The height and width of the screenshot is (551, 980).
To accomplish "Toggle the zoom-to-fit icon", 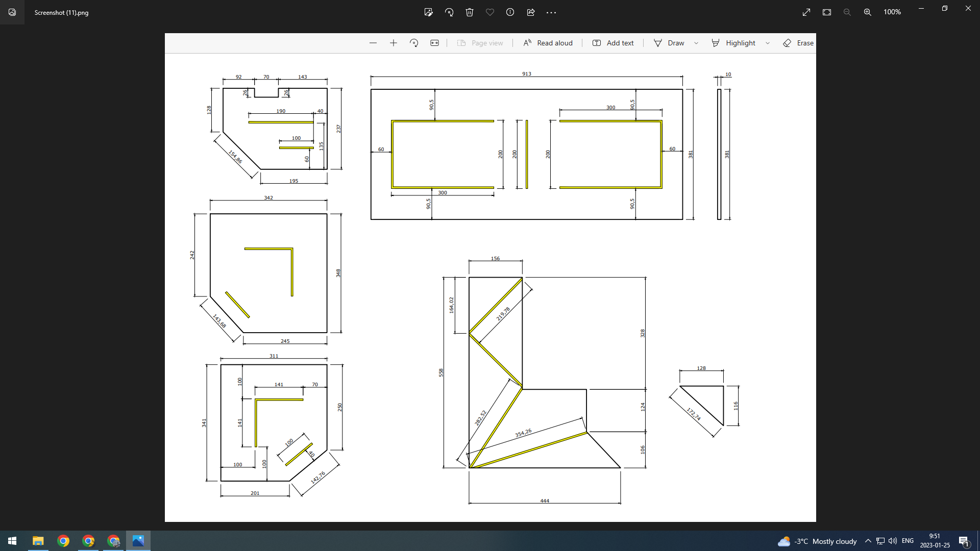I will click(x=827, y=12).
